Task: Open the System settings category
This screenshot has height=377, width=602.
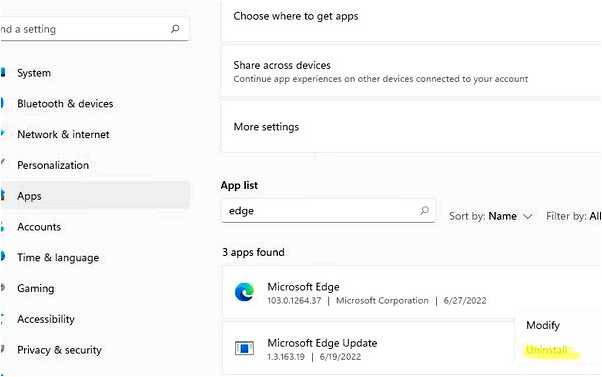Action: pos(34,73)
